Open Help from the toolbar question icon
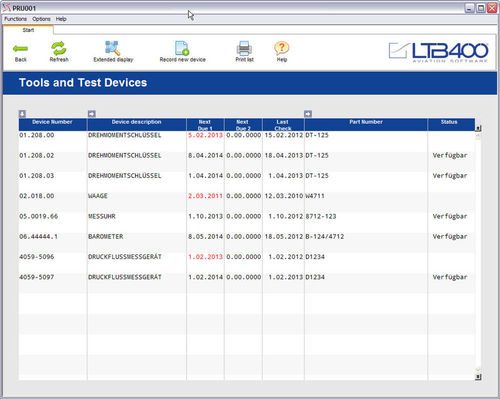The height and width of the screenshot is (399, 500). pos(282,52)
